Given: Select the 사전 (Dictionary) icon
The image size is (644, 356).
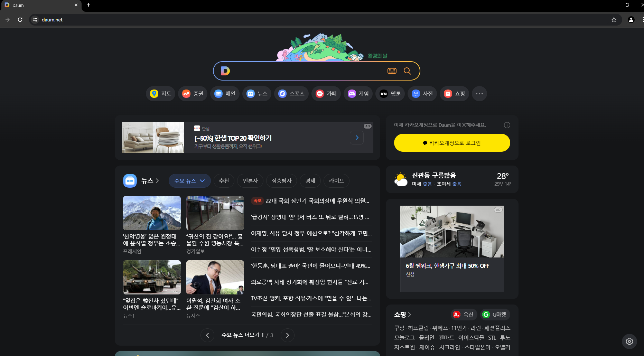Looking at the screenshot, I should [x=422, y=94].
